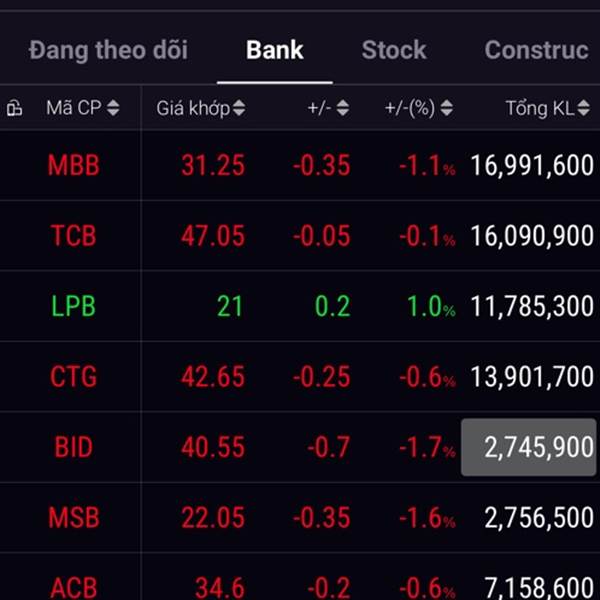
Task: Tap MBB matched price 31.25
Action: [x=213, y=165]
